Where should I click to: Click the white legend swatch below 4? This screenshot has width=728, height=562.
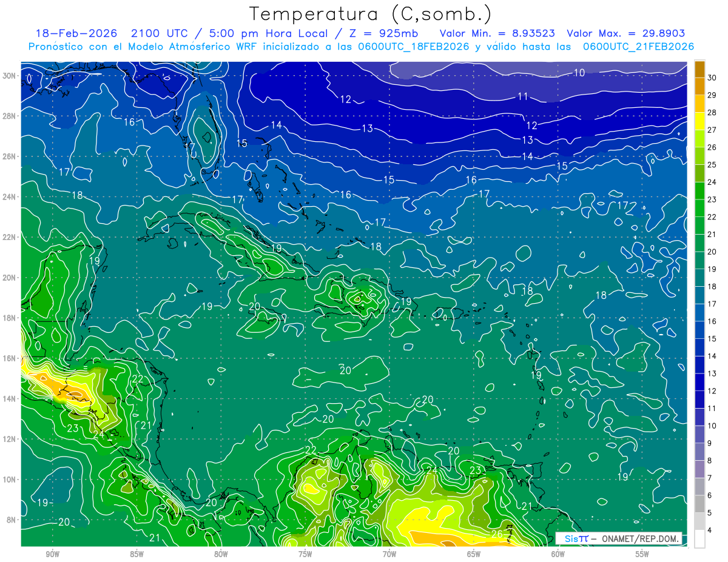point(699,539)
